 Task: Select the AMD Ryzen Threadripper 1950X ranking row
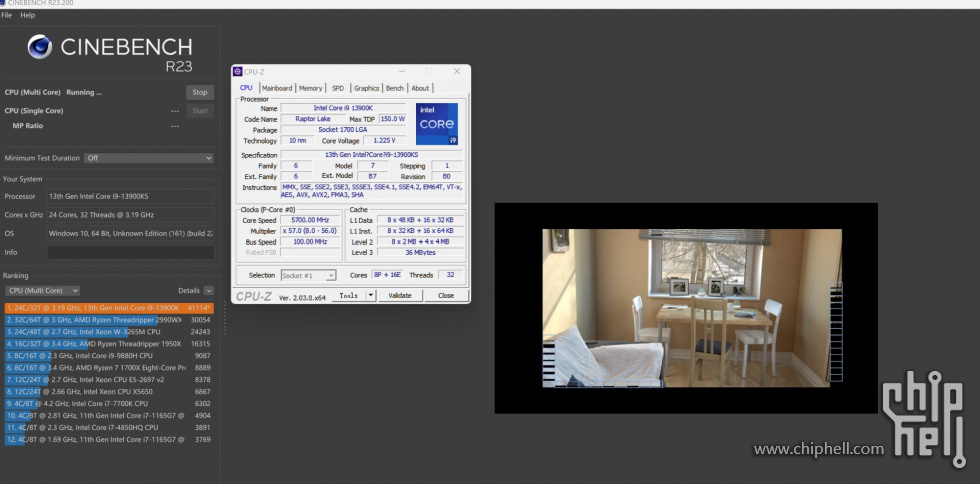point(109,344)
